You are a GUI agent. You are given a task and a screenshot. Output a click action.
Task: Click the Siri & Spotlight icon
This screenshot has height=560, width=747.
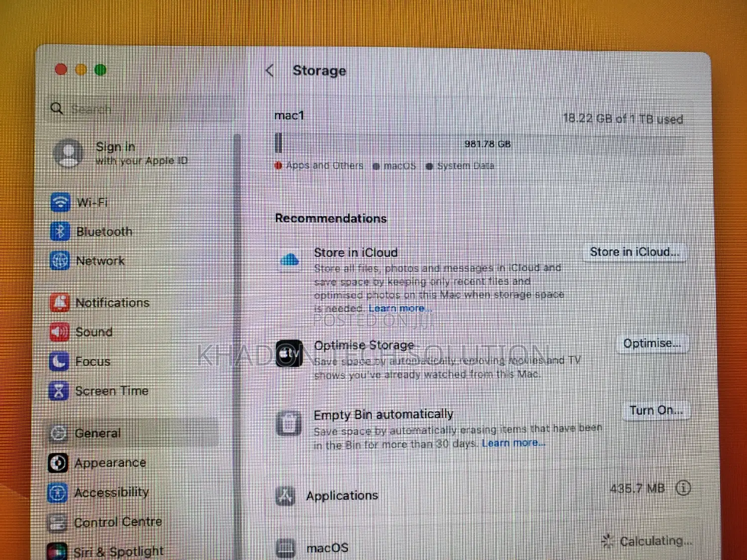(57, 551)
